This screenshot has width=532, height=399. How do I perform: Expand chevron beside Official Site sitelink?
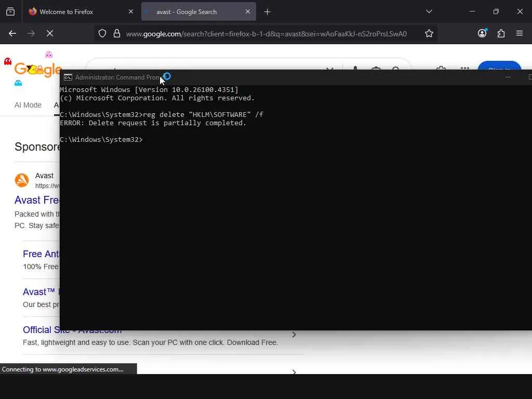coord(294,335)
